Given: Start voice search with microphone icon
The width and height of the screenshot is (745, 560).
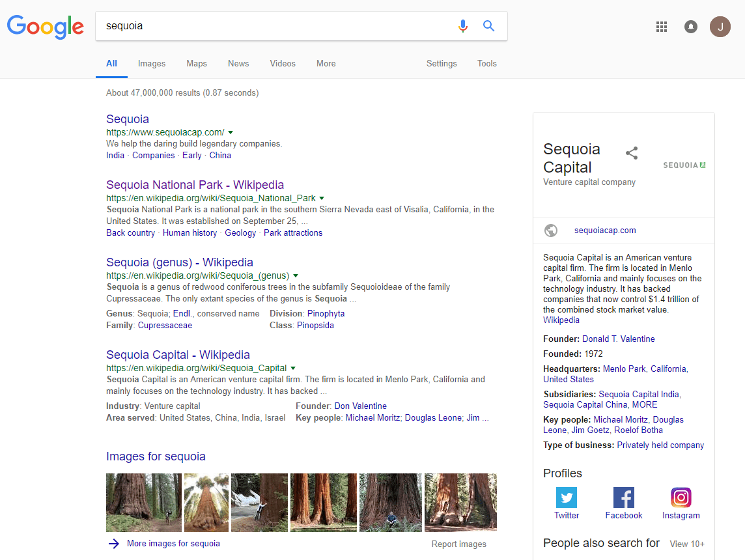Looking at the screenshot, I should [x=463, y=25].
